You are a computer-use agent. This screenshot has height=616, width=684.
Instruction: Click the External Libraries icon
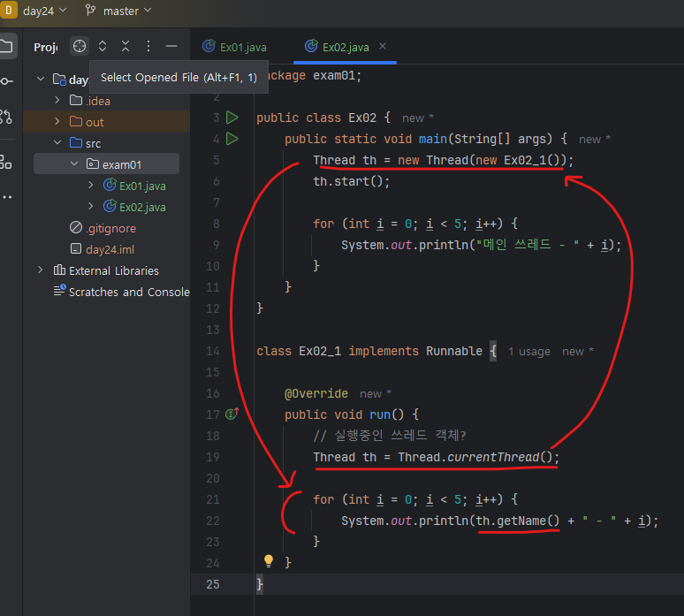59,270
